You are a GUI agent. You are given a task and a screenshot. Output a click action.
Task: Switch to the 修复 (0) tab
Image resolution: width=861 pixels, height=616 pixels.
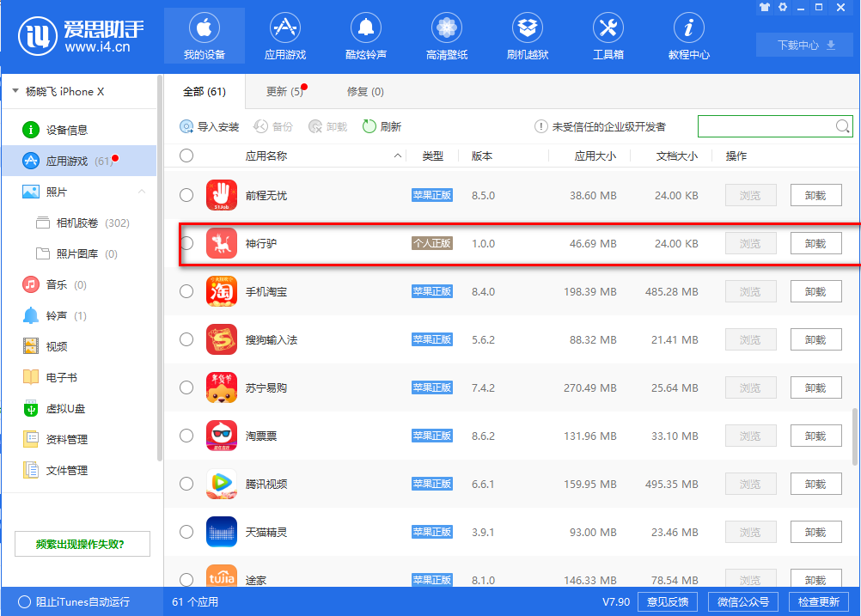(365, 92)
